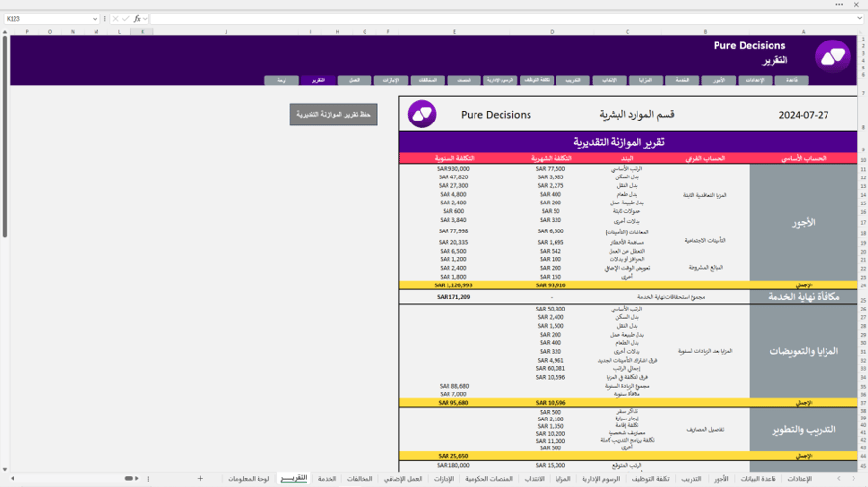Click the لوحة navigation button in header
Viewport: 868px width, 487px height.
pyautogui.click(x=282, y=80)
